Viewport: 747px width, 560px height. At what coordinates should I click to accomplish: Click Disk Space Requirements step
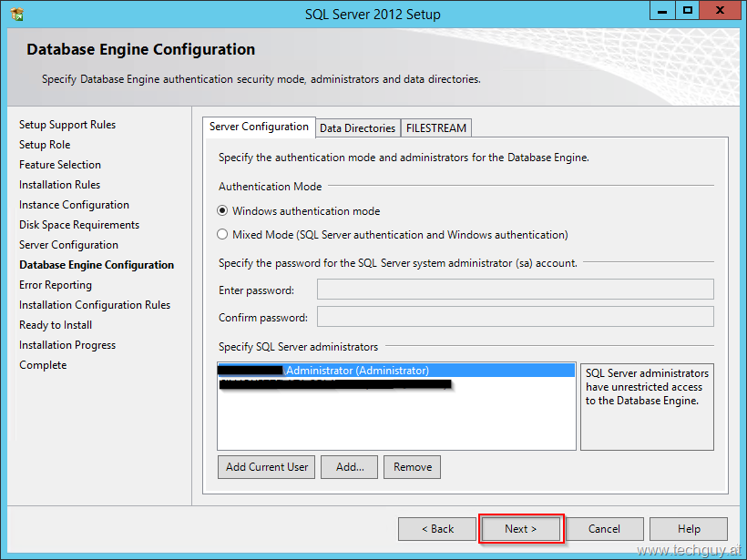point(79,225)
